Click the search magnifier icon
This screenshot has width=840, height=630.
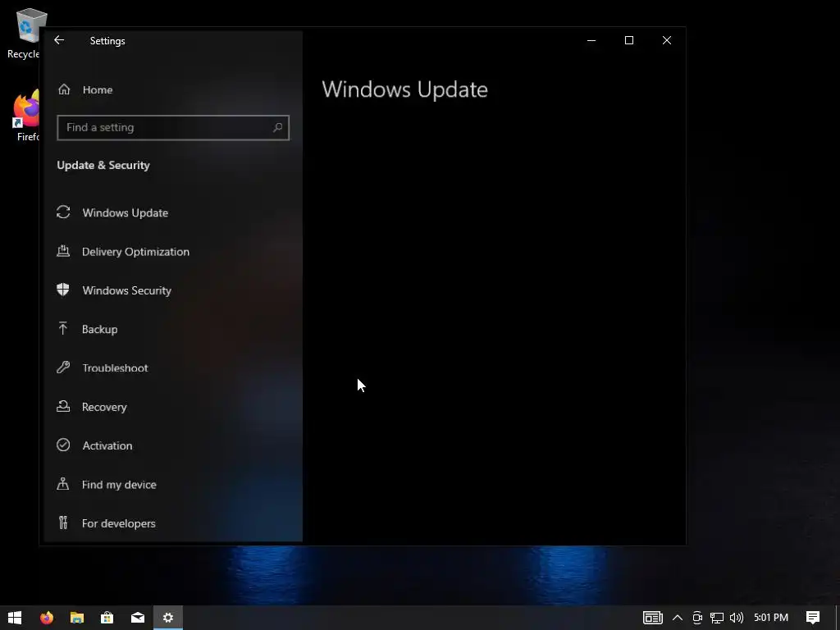277,127
